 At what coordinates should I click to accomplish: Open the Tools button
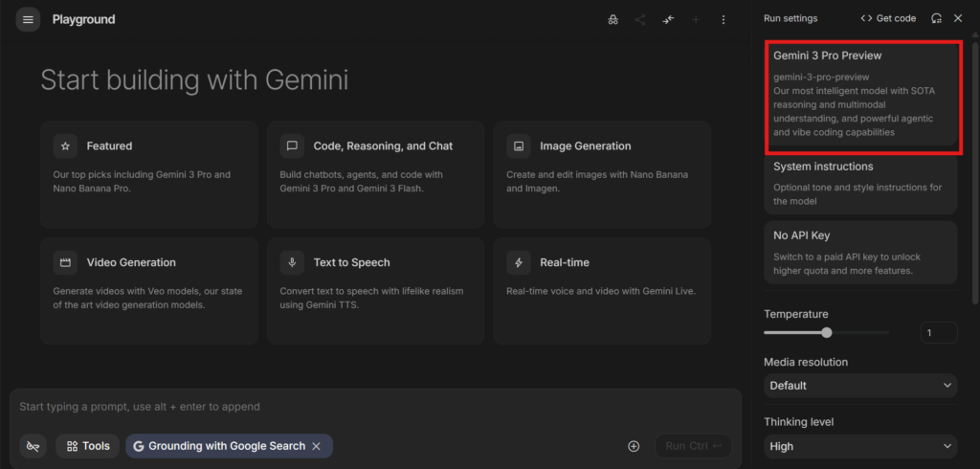tap(87, 446)
